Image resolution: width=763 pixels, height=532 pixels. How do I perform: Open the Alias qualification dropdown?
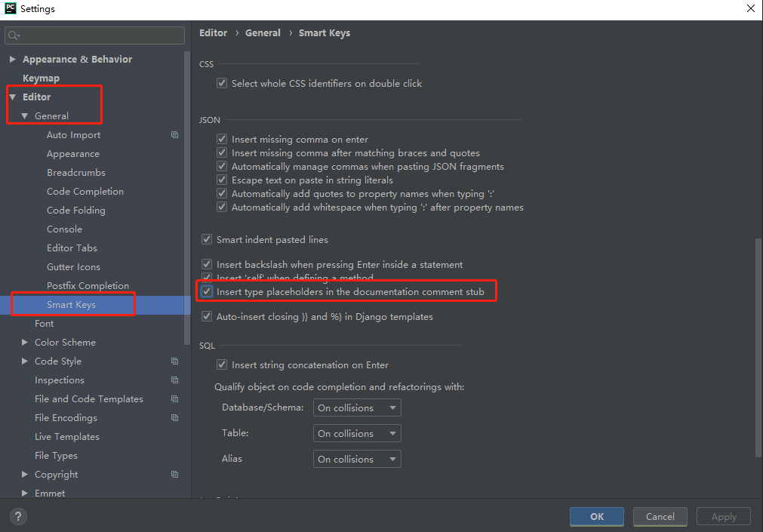point(357,460)
